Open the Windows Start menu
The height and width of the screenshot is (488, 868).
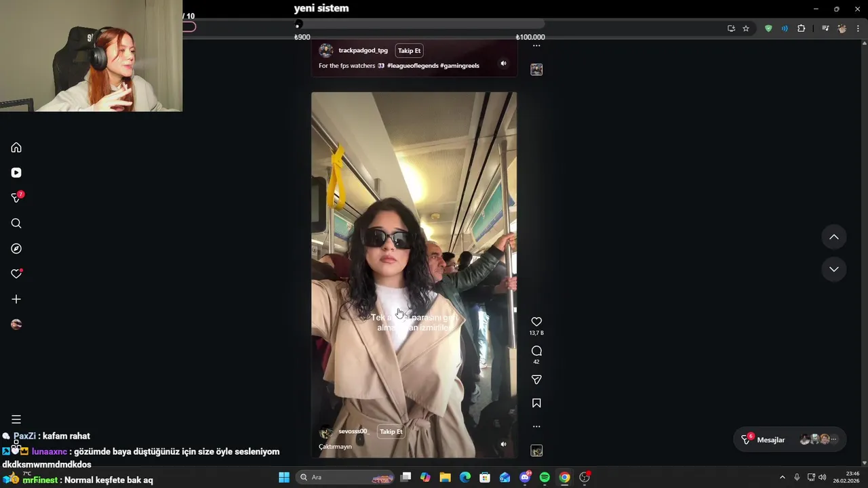point(284,477)
